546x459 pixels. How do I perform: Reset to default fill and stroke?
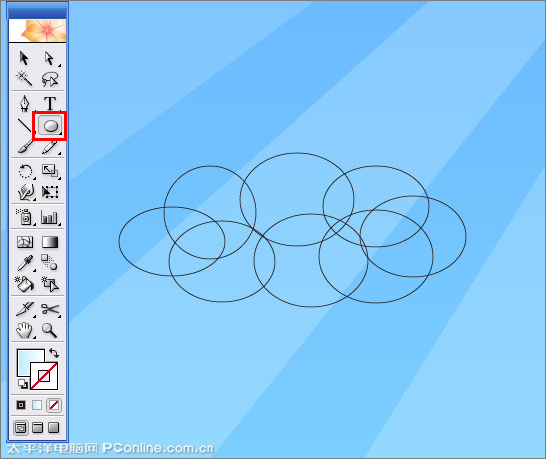pos(23,384)
